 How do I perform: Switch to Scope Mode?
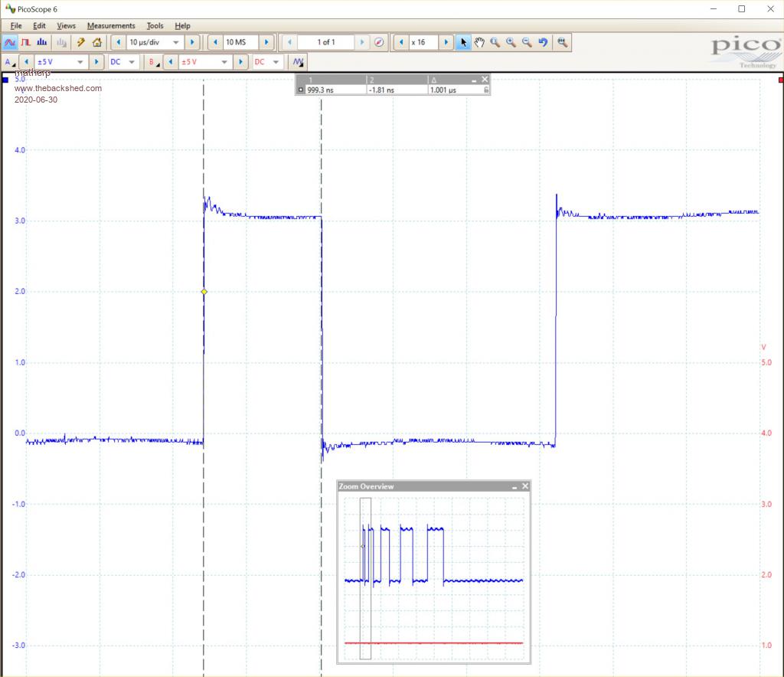click(x=9, y=42)
